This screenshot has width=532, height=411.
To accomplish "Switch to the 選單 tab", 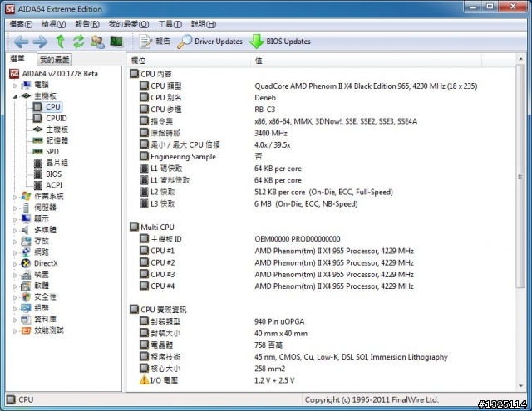I will pos(17,59).
